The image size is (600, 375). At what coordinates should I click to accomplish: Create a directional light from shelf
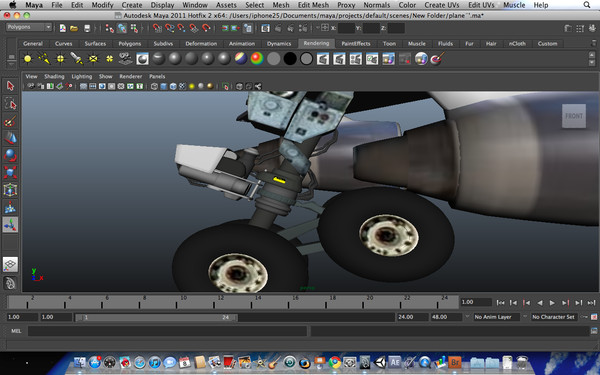[x=44, y=59]
